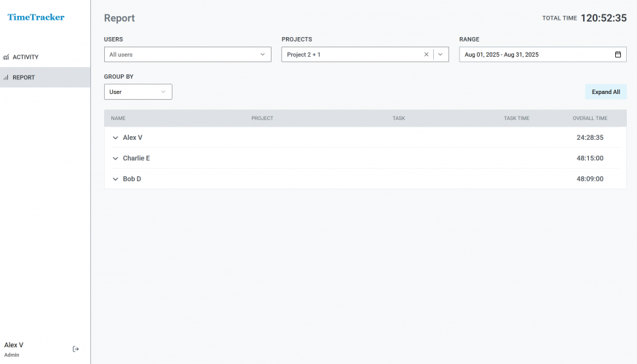The height and width of the screenshot is (364, 637).
Task: Click the Charlie E name in the table
Action: pos(136,158)
